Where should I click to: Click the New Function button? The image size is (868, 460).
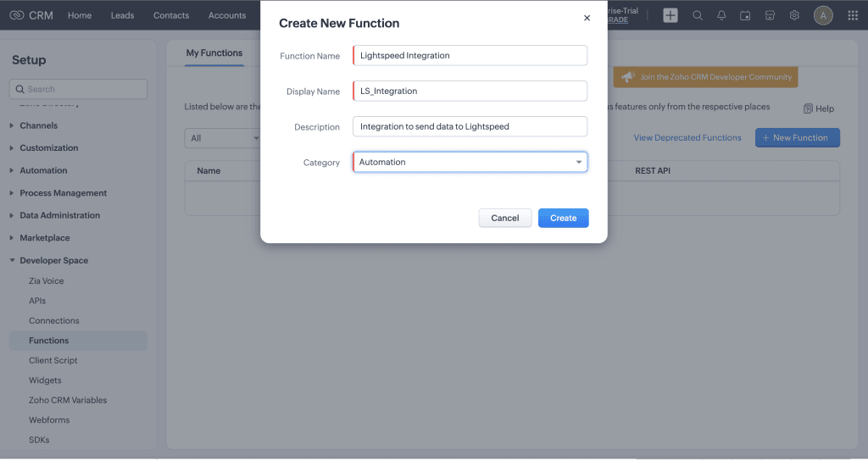point(797,138)
